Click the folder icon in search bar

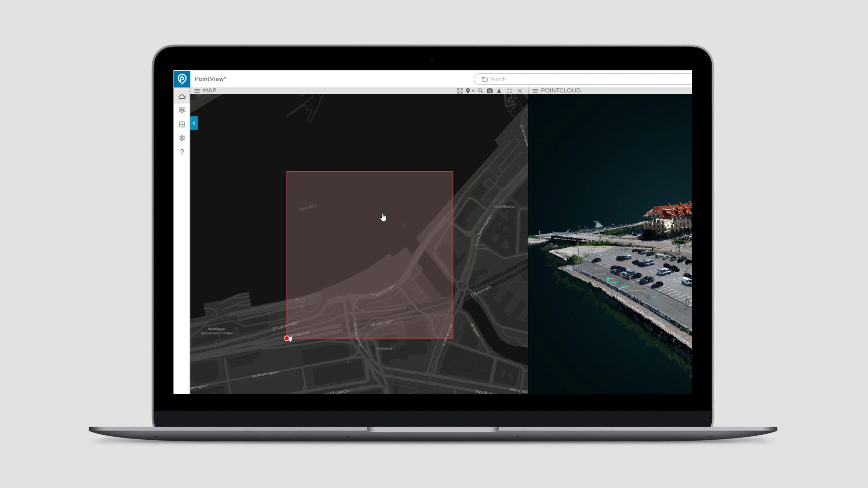point(485,79)
